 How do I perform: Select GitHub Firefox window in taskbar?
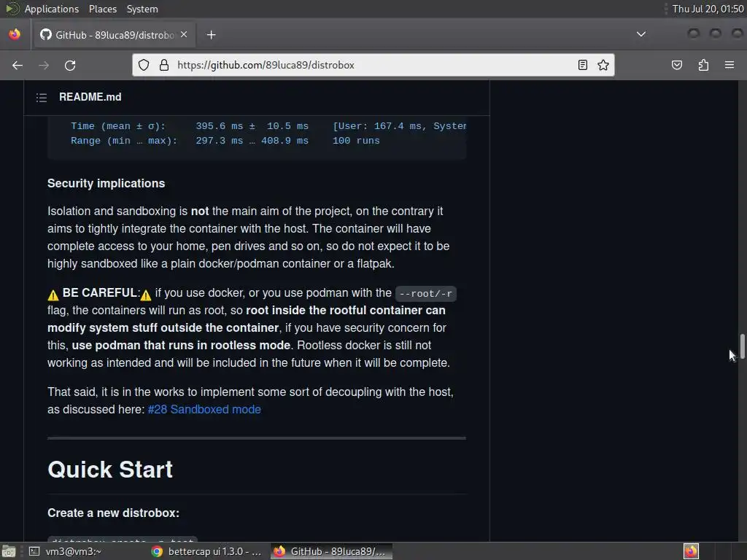(332, 551)
